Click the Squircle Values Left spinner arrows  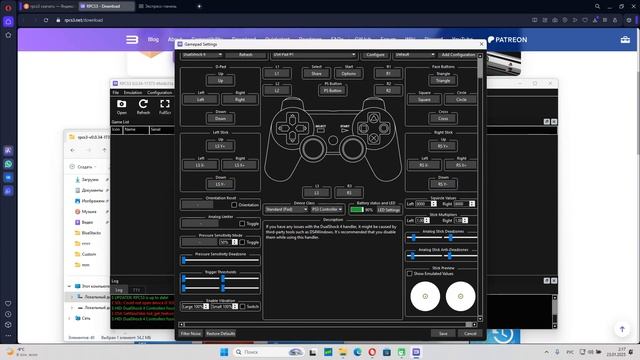tap(433, 204)
